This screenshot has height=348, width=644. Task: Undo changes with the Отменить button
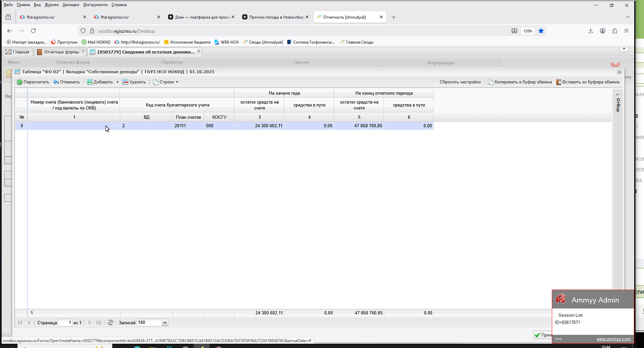coord(67,82)
